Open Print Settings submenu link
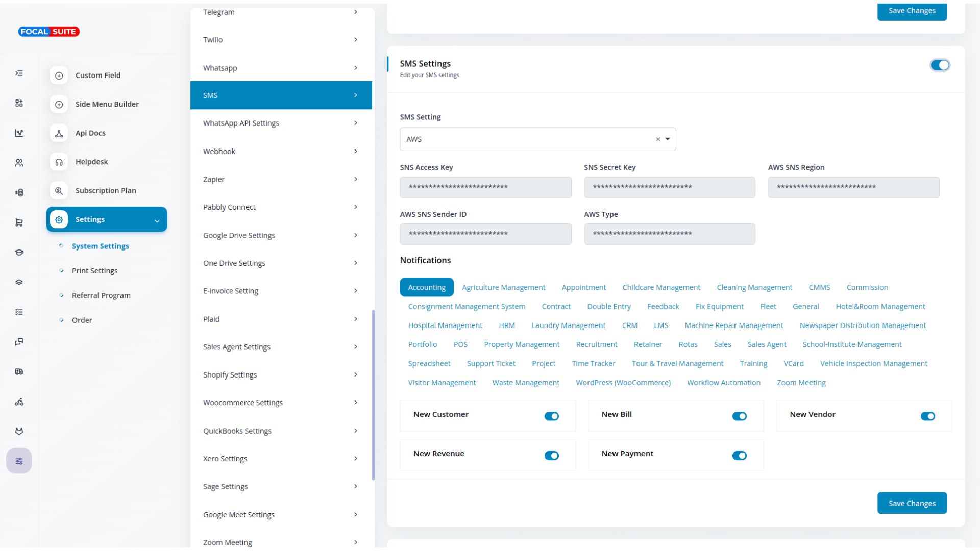This screenshot has width=980, height=551. tap(94, 271)
